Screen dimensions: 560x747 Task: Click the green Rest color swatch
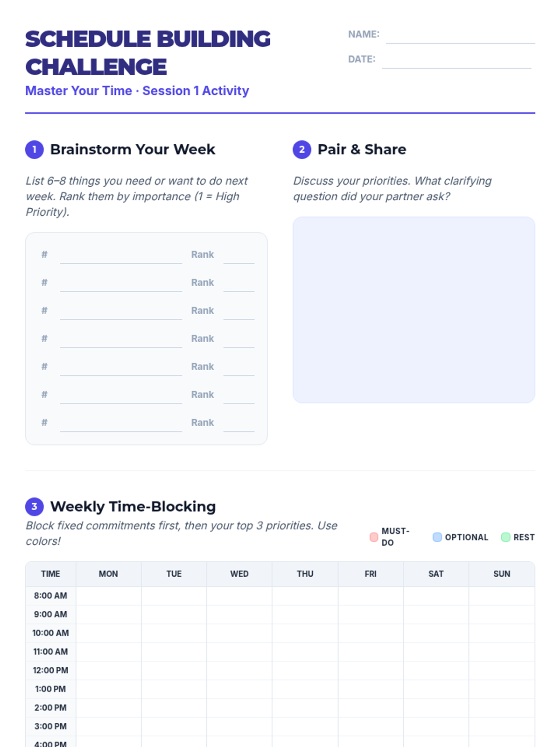tap(505, 537)
